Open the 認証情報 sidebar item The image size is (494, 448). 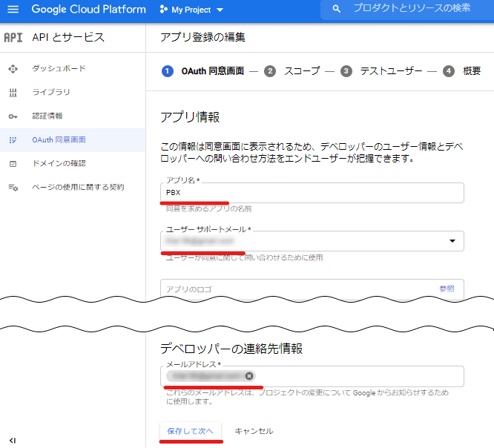pyautogui.click(x=47, y=116)
